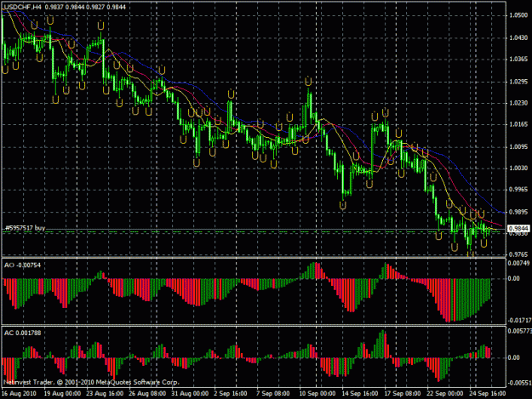The width and height of the screenshot is (532, 399).
Task: Click the 1.0030 price axis label
Action: (518, 168)
